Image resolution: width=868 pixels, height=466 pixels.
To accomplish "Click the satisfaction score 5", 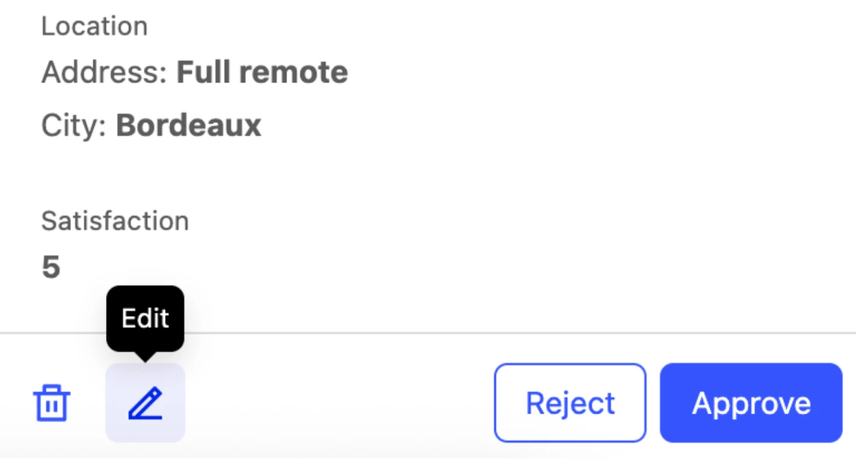I will 51,267.
